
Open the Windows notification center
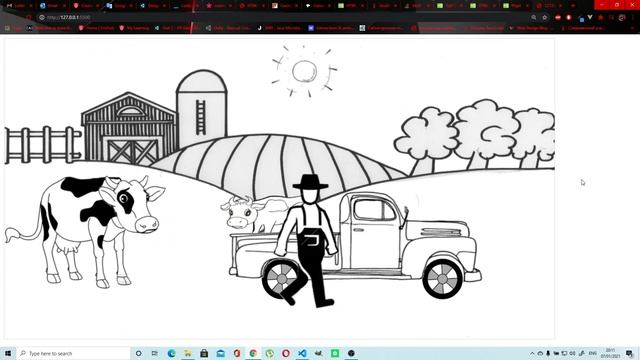[629, 353]
